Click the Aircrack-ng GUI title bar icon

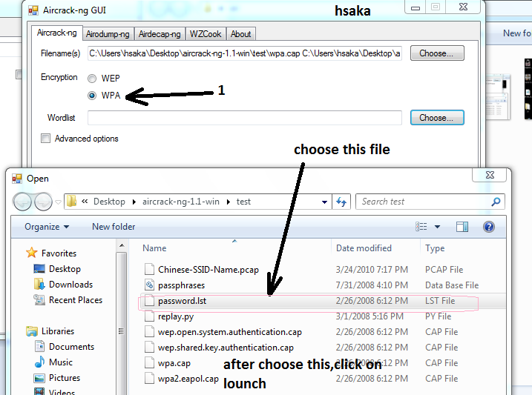[33, 10]
